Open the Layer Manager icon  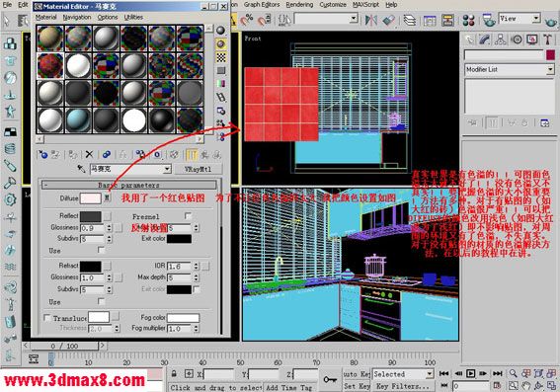[x=410, y=20]
